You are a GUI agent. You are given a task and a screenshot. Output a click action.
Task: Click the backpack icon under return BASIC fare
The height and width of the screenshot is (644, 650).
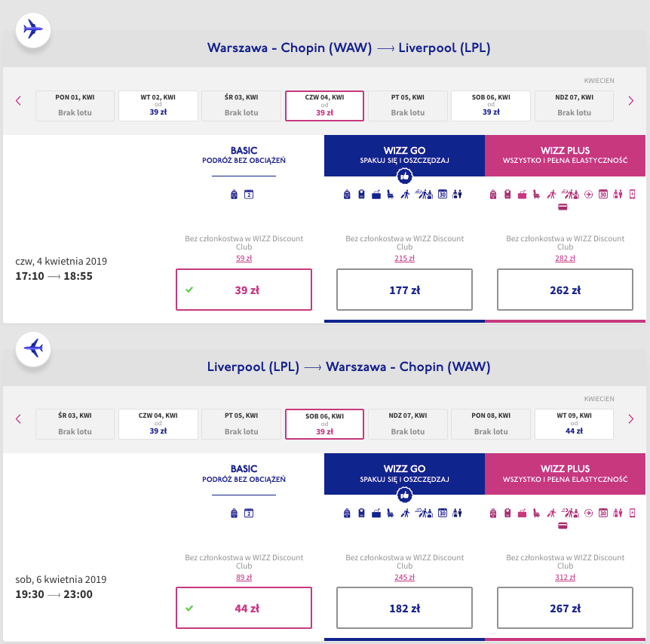coord(235,514)
